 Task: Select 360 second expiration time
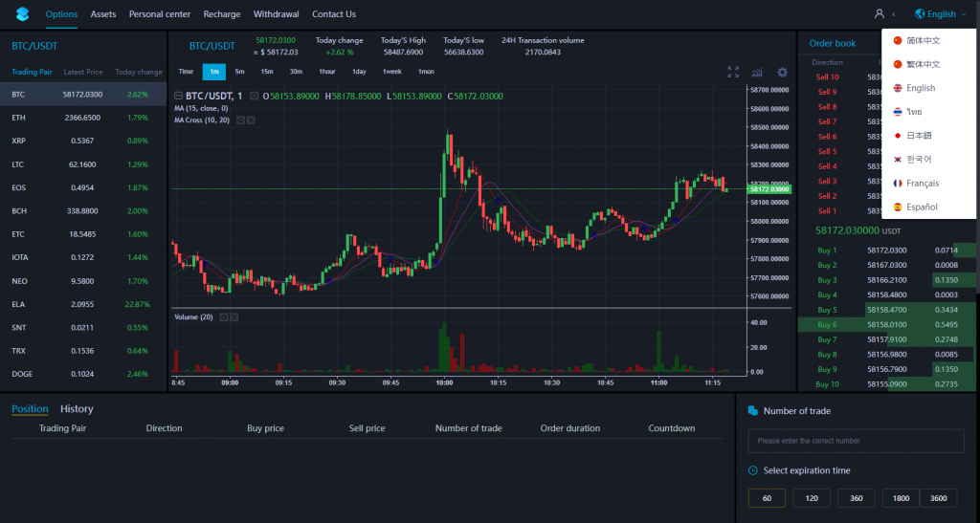tap(857, 498)
